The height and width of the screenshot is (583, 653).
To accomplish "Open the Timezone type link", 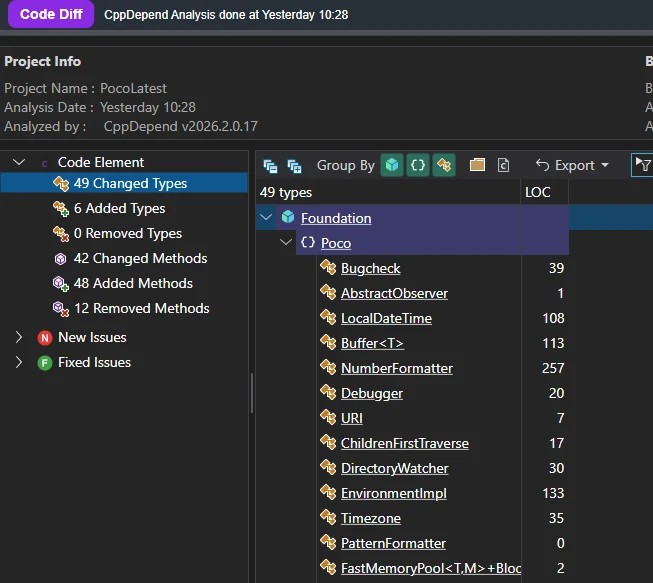I will (371, 518).
